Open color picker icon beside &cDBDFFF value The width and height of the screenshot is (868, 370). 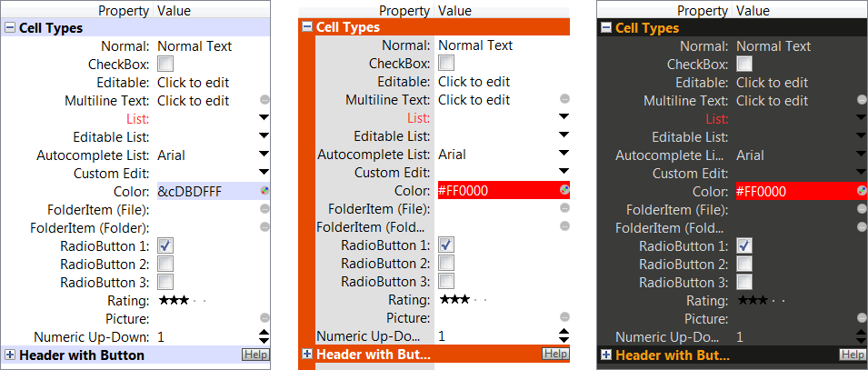(264, 191)
